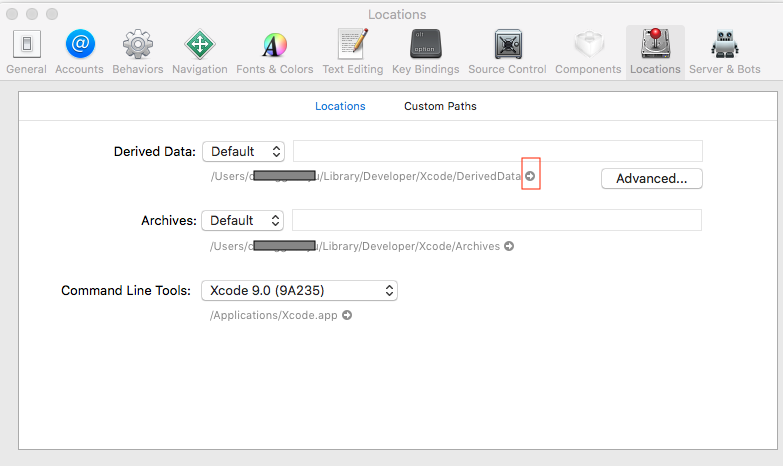Click the Archives path text

pyautogui.click(x=355, y=246)
